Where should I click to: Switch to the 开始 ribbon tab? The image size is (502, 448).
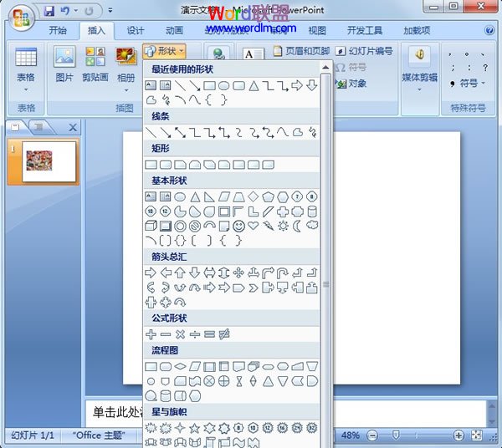click(x=58, y=31)
